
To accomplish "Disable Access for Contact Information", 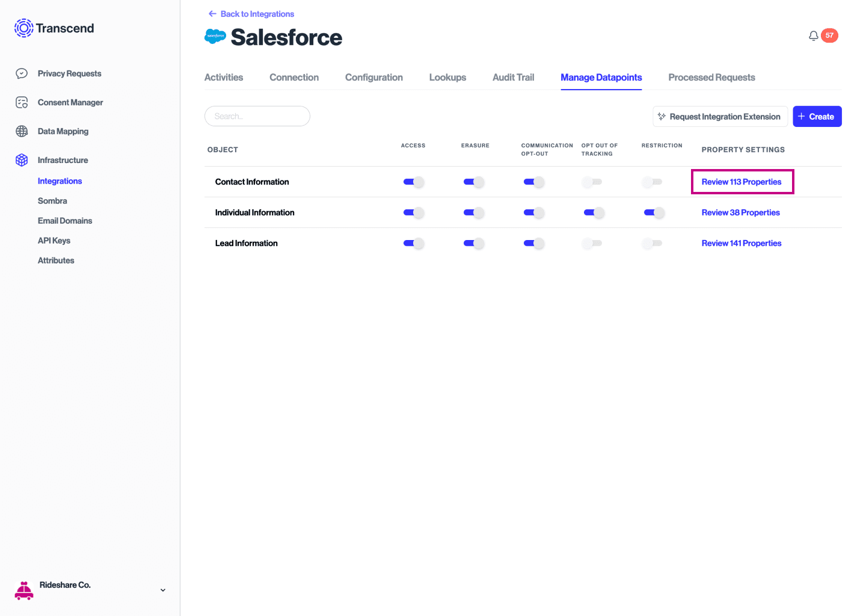I will [x=414, y=182].
